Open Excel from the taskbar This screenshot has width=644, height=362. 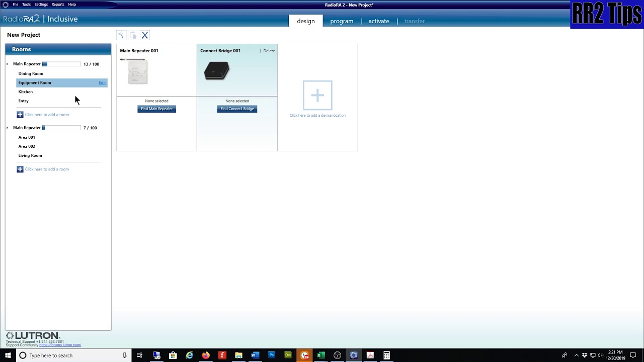320,355
